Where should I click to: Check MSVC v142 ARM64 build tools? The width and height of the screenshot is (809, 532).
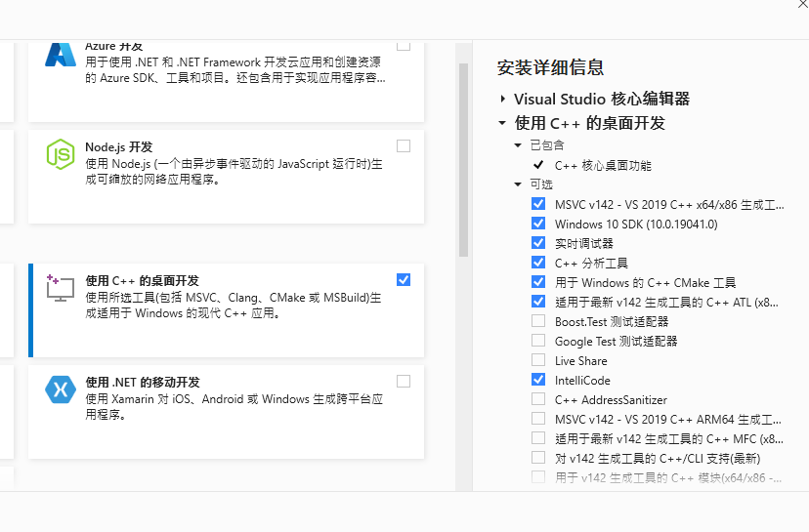tap(538, 419)
